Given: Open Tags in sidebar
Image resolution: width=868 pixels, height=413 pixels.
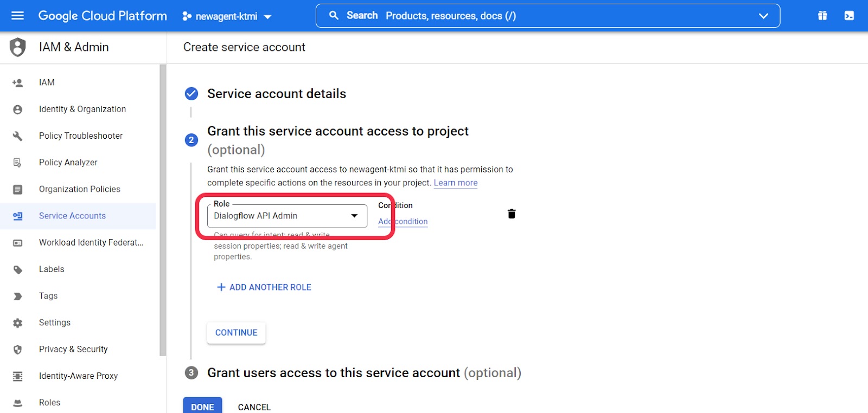Looking at the screenshot, I should (48, 296).
